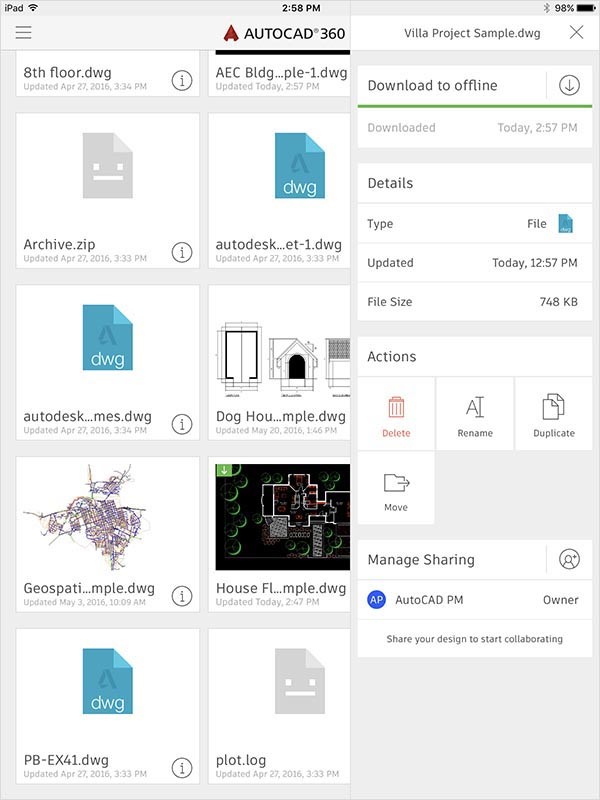The height and width of the screenshot is (800, 600).
Task: Open the PB-EX41.dwg file icon
Action: click(108, 682)
